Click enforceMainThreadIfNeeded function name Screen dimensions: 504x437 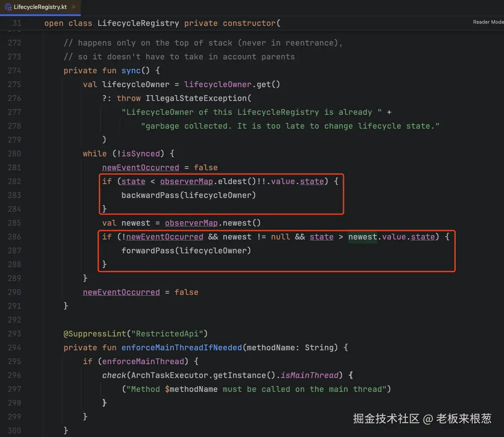(x=181, y=348)
